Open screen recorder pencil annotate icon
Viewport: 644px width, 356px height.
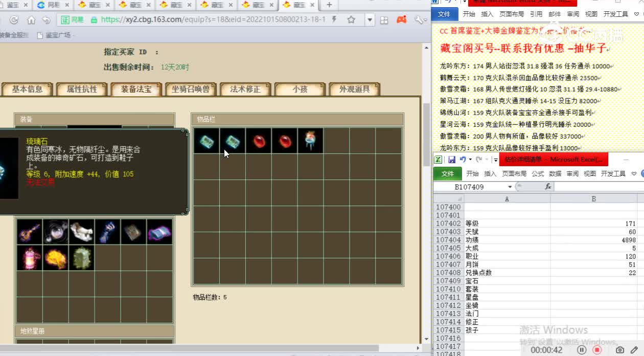click(634, 350)
